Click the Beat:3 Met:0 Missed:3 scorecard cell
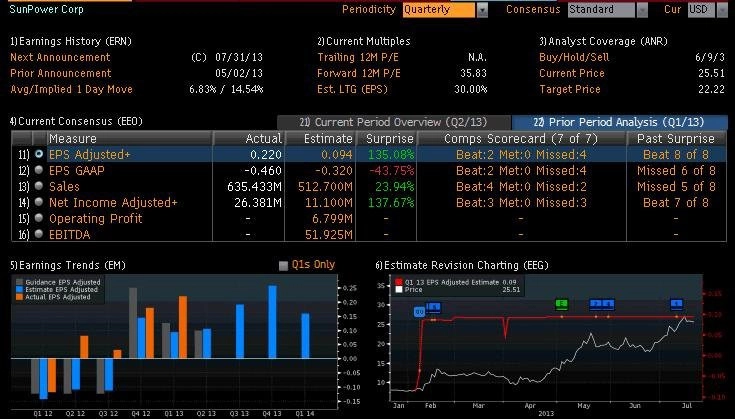The width and height of the screenshot is (735, 419). click(521, 202)
